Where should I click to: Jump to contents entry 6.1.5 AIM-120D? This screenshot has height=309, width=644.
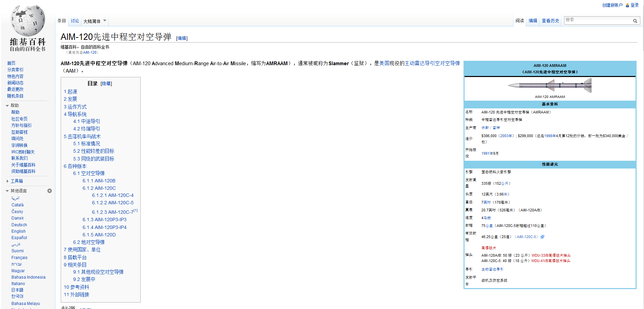coord(99,235)
